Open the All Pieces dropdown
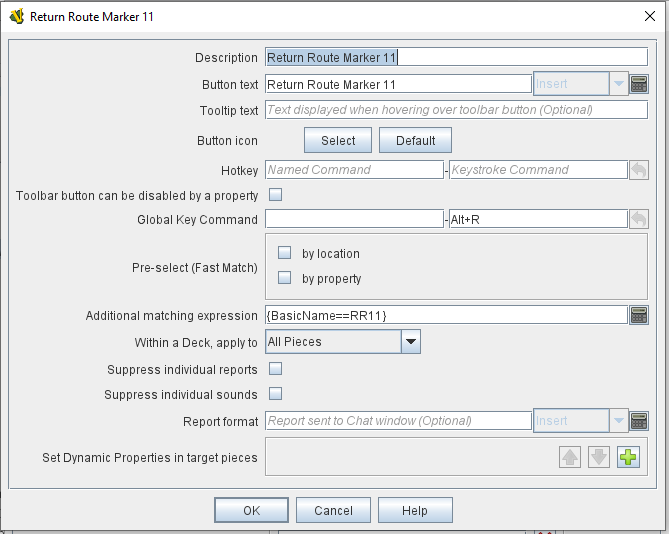 click(x=343, y=342)
